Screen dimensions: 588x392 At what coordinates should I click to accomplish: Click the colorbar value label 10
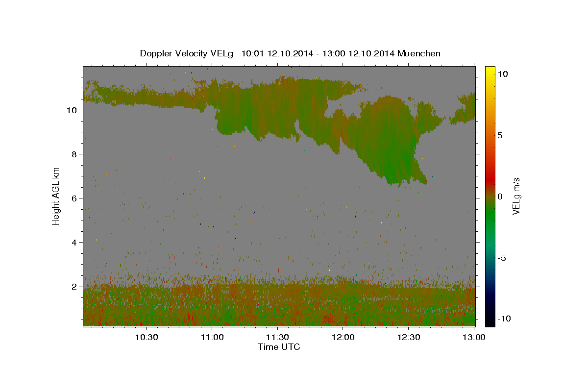click(503, 74)
